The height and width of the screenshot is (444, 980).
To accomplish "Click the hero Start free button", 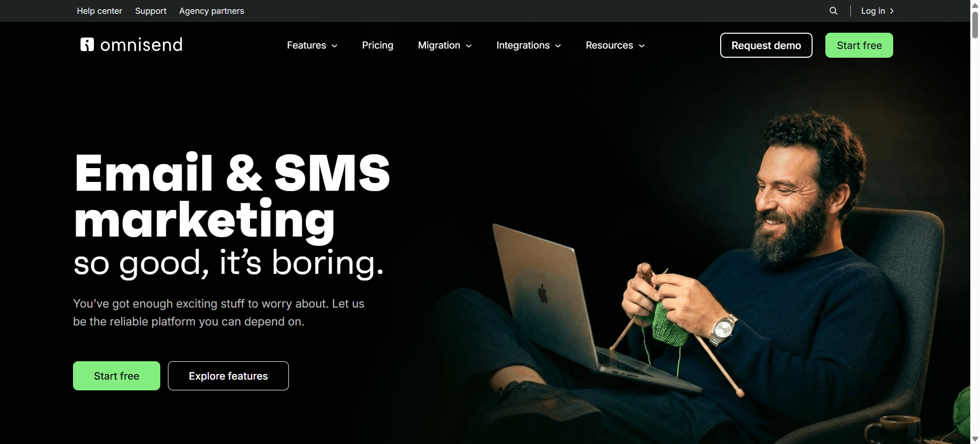I will point(116,376).
